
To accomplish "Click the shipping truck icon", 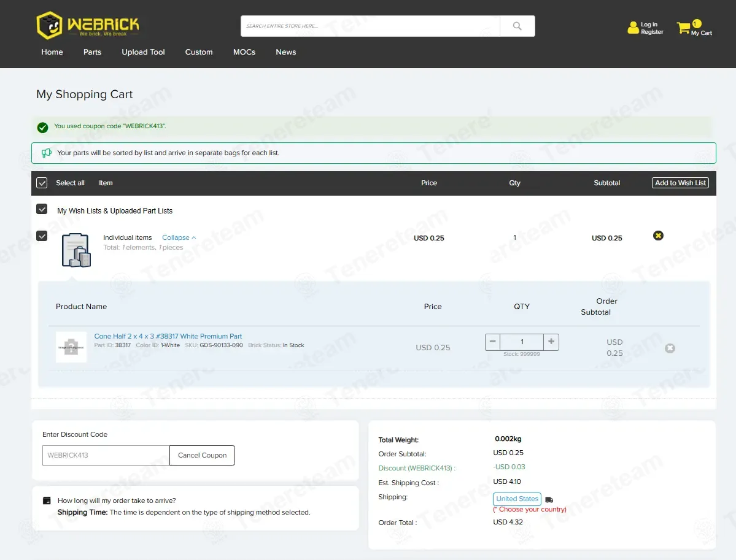I will tap(549, 499).
